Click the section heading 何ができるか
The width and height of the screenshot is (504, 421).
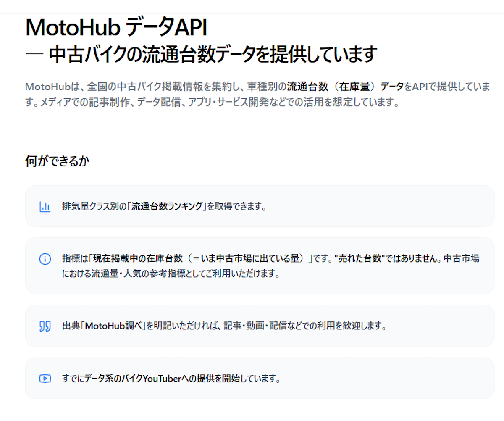57,161
